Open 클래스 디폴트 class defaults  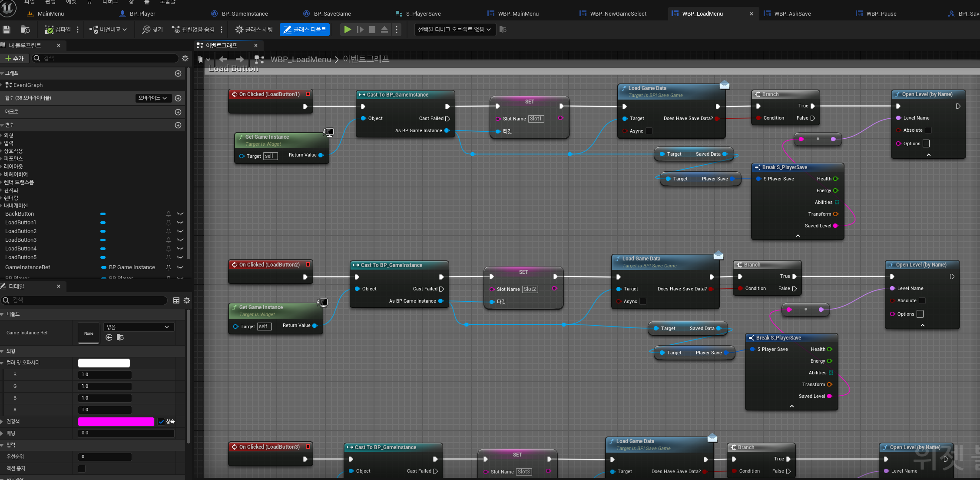[x=305, y=30]
